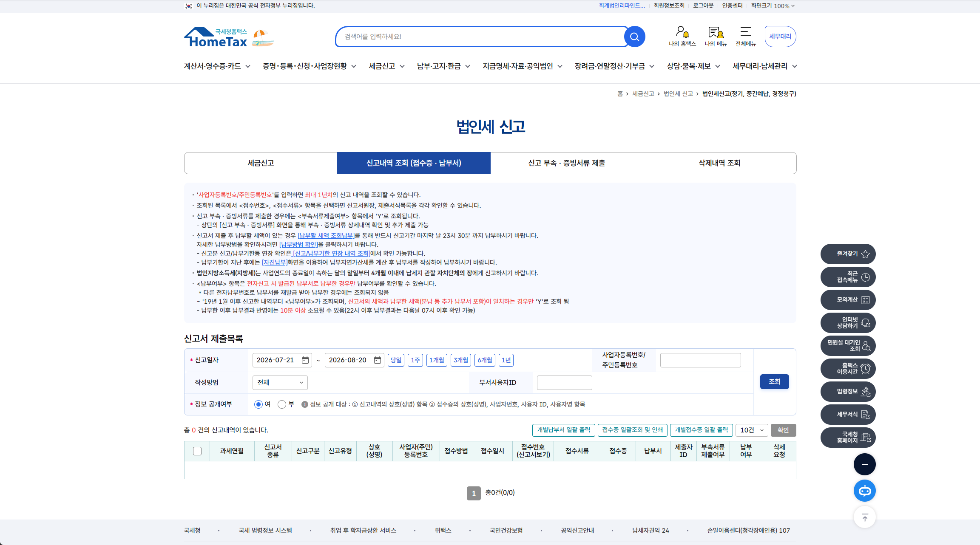Click the blue 조회 search button
This screenshot has width=980, height=545.
(774, 381)
